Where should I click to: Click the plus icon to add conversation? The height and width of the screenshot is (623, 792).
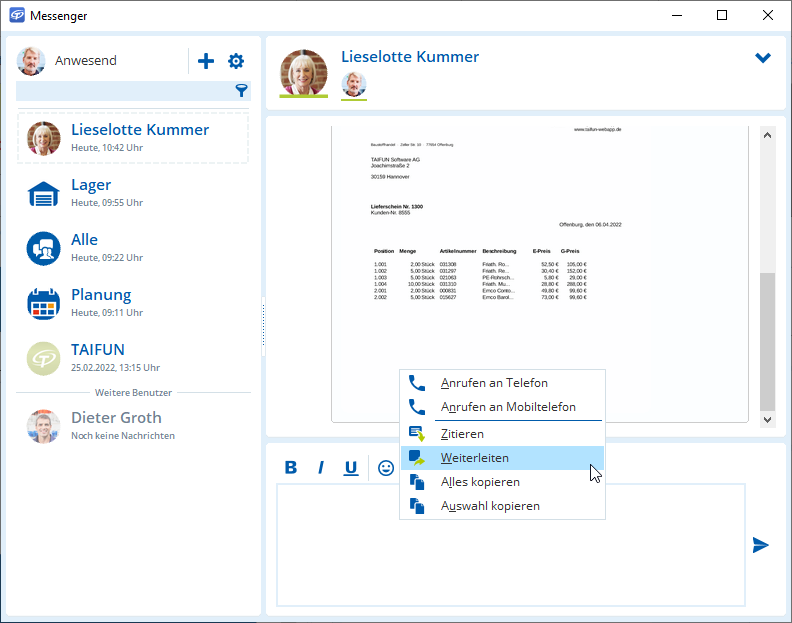point(206,61)
